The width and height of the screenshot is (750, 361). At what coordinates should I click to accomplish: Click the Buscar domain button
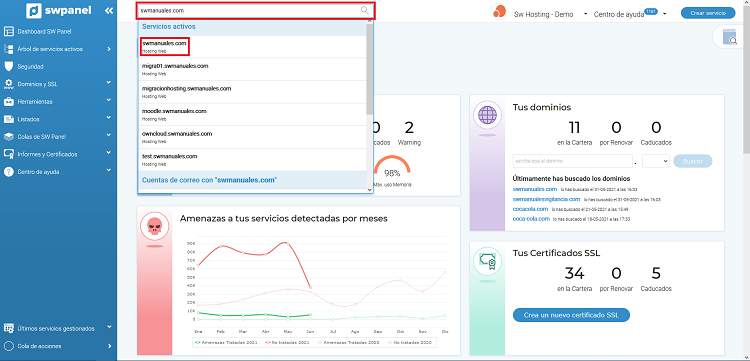(x=693, y=161)
